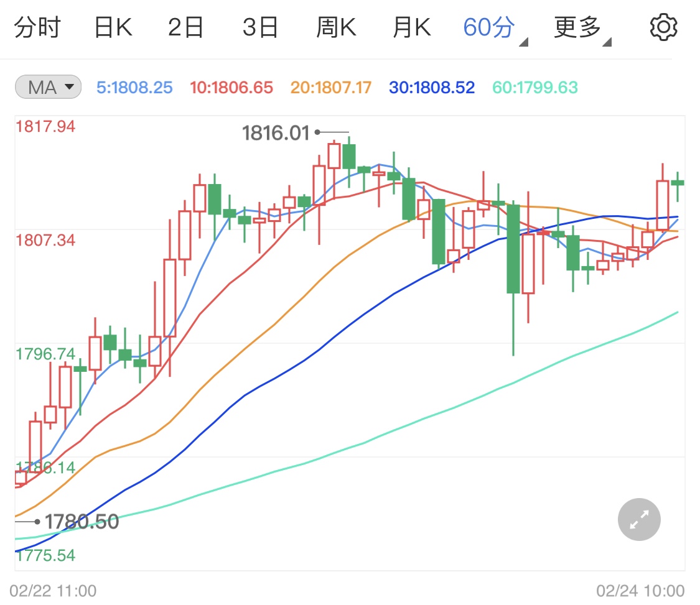Expand chart to fullscreen with arrows icon
The height and width of the screenshot is (605, 700).
639,519
